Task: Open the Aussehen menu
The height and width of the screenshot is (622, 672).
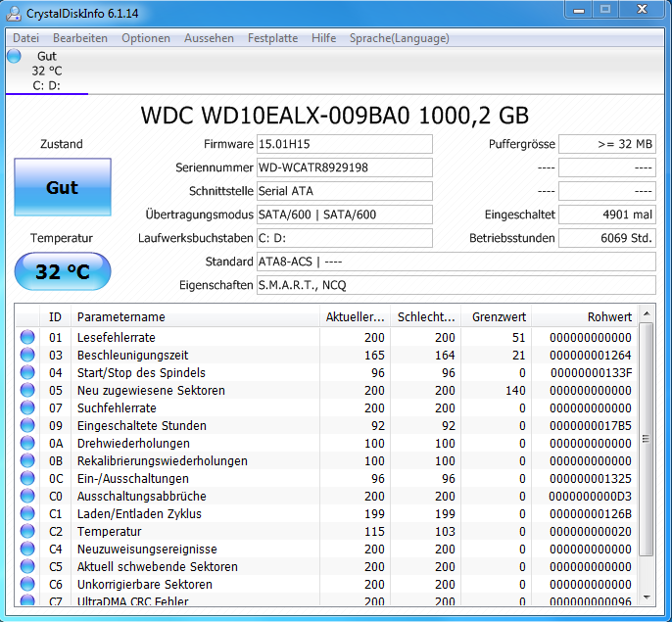Action: pos(209,38)
